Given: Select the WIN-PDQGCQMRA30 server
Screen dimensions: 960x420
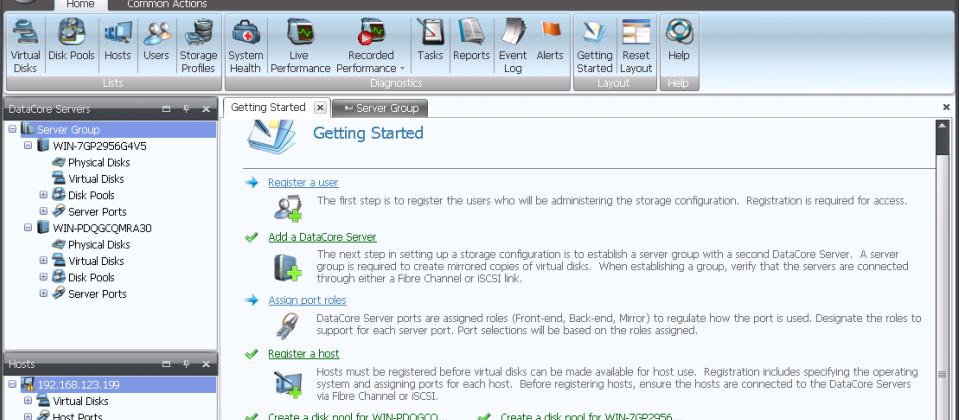Looking at the screenshot, I should pyautogui.click(x=102, y=228).
